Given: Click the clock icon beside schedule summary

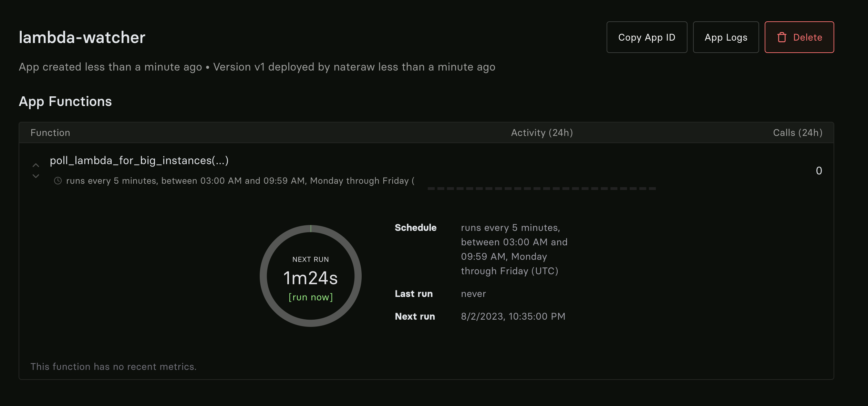Looking at the screenshot, I should coord(58,181).
